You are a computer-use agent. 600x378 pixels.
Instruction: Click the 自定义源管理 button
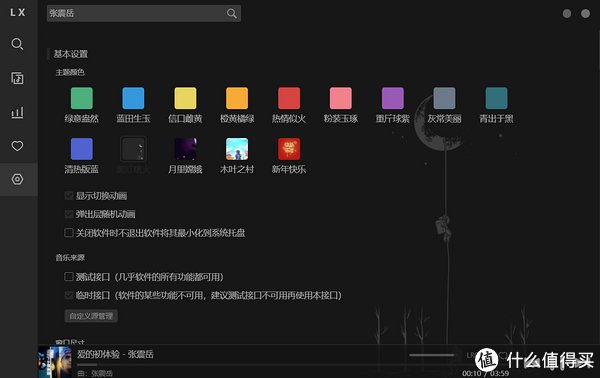pos(91,316)
